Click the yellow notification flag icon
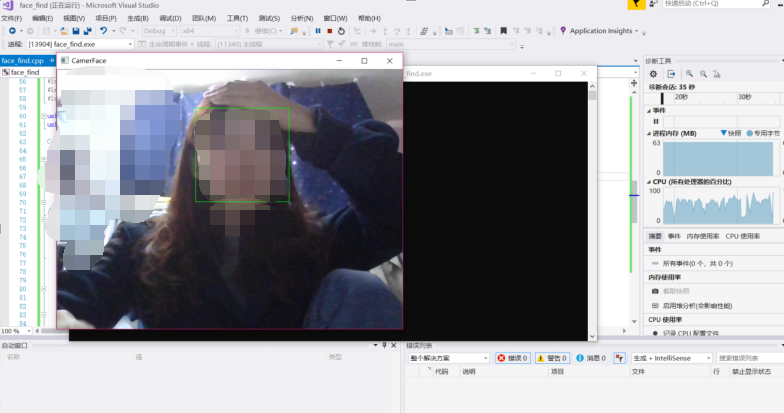This screenshot has width=784, height=413. [x=636, y=4]
